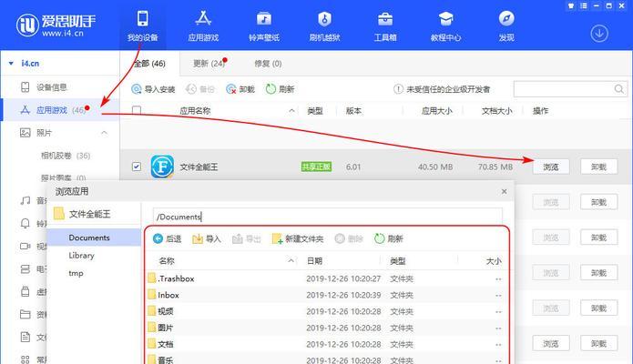Image resolution: width=633 pixels, height=364 pixels.
Task: Click the 应用大小 column header
Action: [x=437, y=111]
